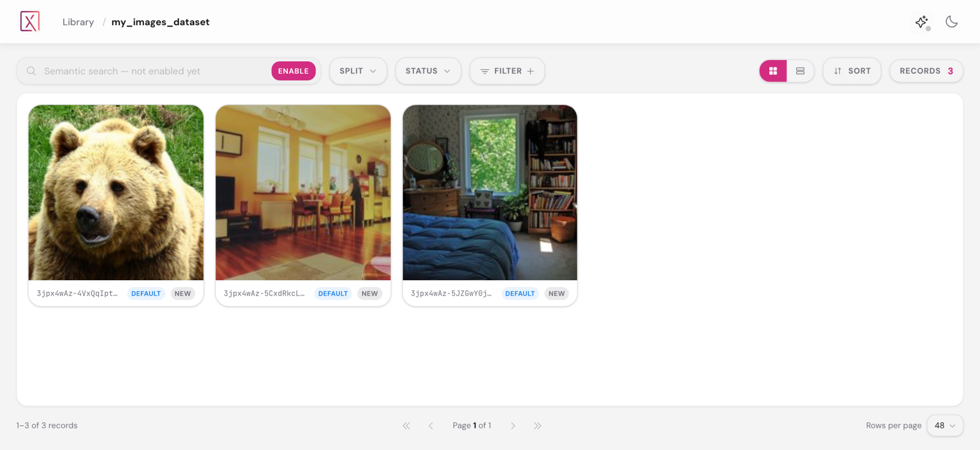Image resolution: width=980 pixels, height=450 pixels.
Task: Open the AI sparkle assistant icon
Action: tap(922, 22)
